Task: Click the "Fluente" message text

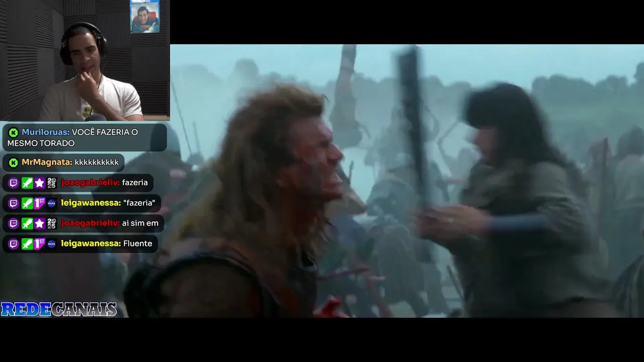Action: pos(137,244)
